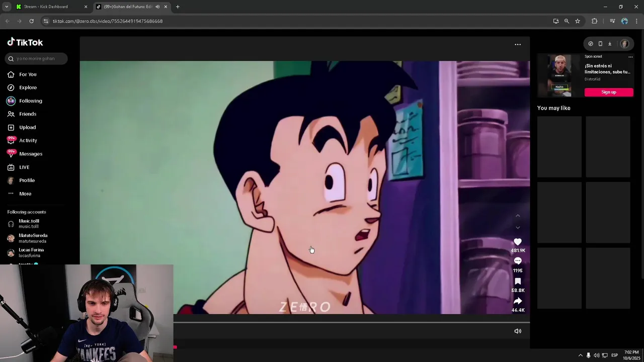Open the Chrome three-dot menu
The image size is (644, 362).
636,21
